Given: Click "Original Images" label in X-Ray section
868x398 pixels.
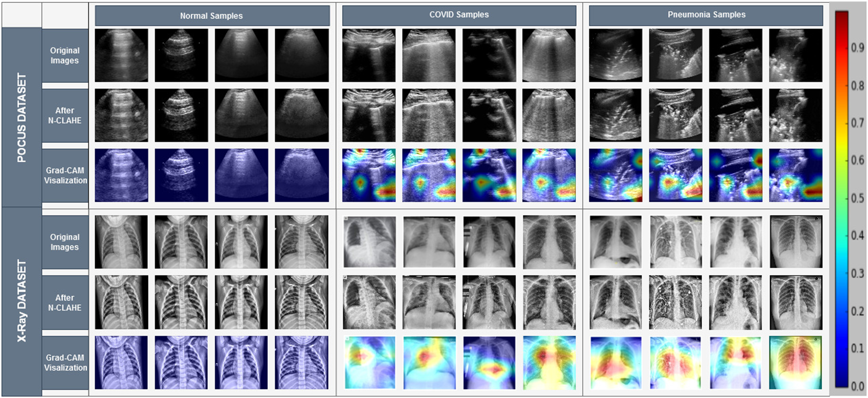Looking at the screenshot, I should [x=65, y=242].
